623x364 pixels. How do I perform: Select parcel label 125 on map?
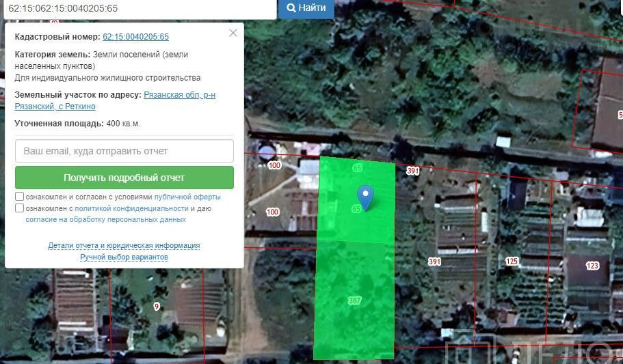[512, 262]
